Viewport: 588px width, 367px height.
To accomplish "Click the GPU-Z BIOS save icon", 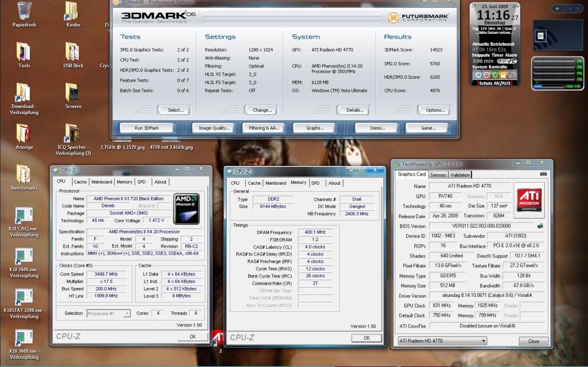I will 540,225.
